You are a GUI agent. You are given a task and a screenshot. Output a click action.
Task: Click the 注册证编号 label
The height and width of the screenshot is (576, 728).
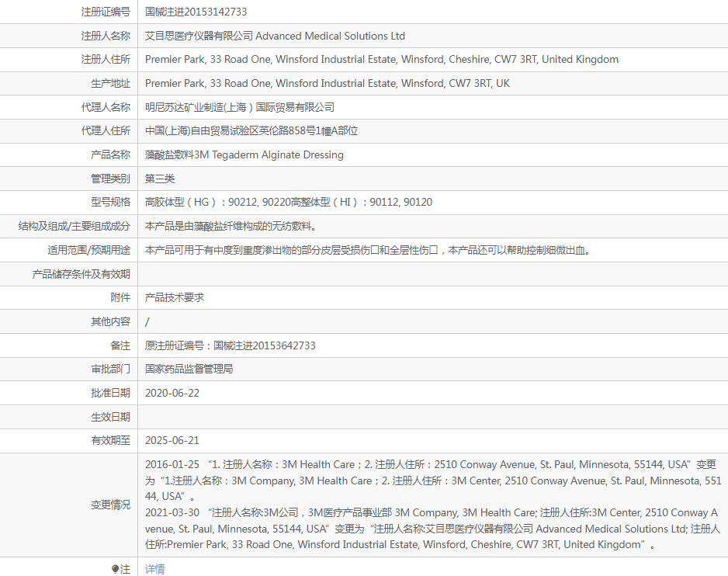pos(106,12)
